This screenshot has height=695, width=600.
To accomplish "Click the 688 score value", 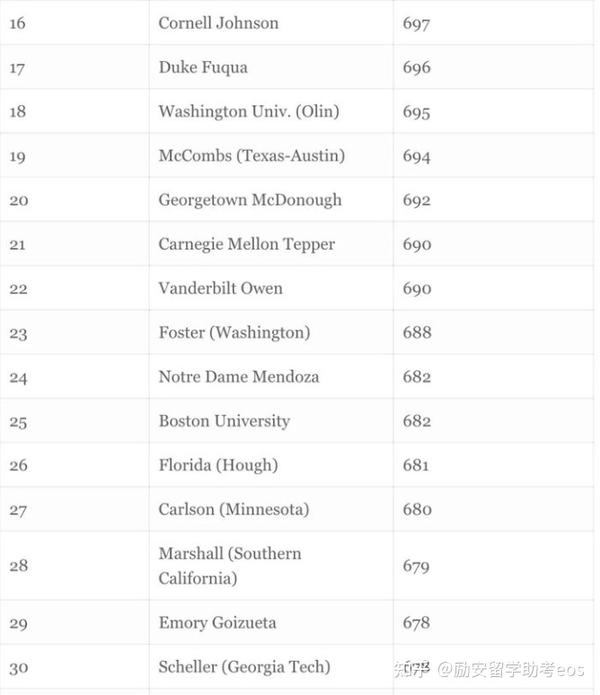I will click(417, 332).
